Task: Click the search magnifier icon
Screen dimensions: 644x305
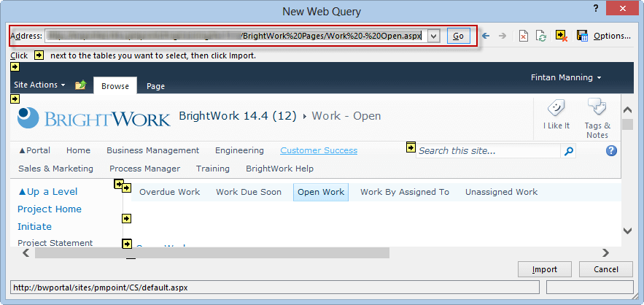Action: tap(568, 151)
